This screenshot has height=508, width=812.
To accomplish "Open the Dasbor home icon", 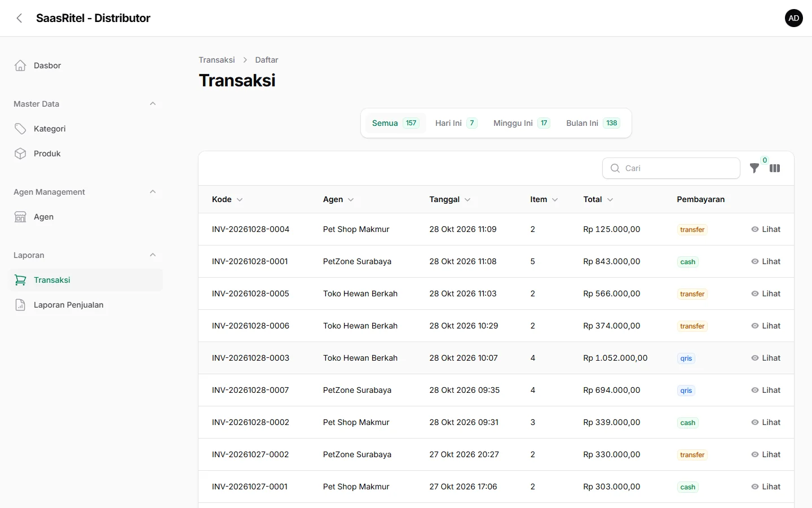I will 20,65.
